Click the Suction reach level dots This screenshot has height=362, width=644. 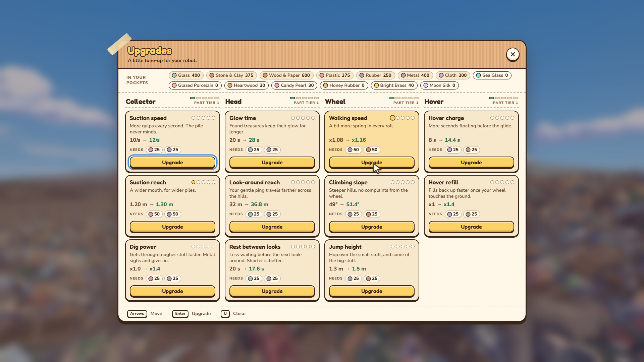[x=203, y=182]
